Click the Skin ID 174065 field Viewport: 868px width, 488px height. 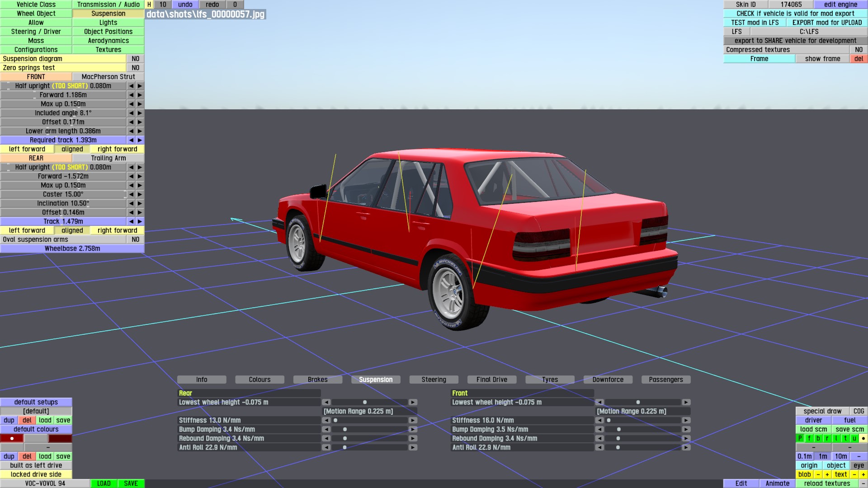(791, 5)
